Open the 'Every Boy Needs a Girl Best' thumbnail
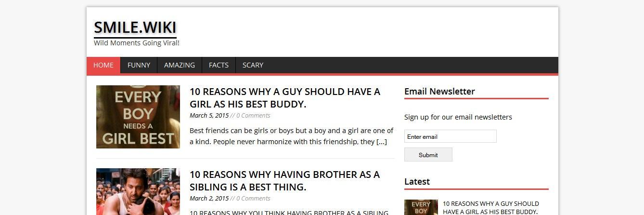The height and width of the screenshot is (215, 644). coord(138,117)
